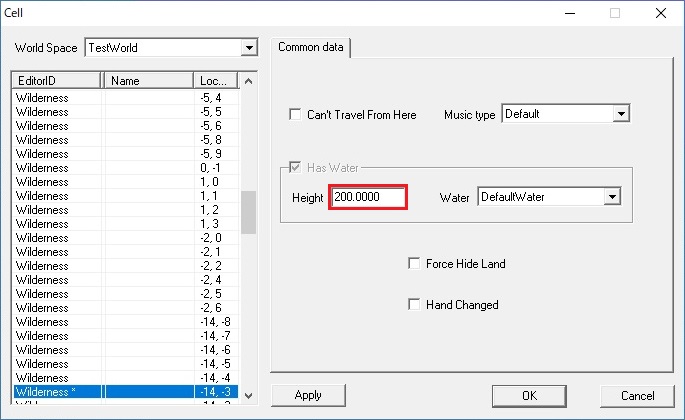
Task: Open the World Space dropdown
Action: point(249,47)
